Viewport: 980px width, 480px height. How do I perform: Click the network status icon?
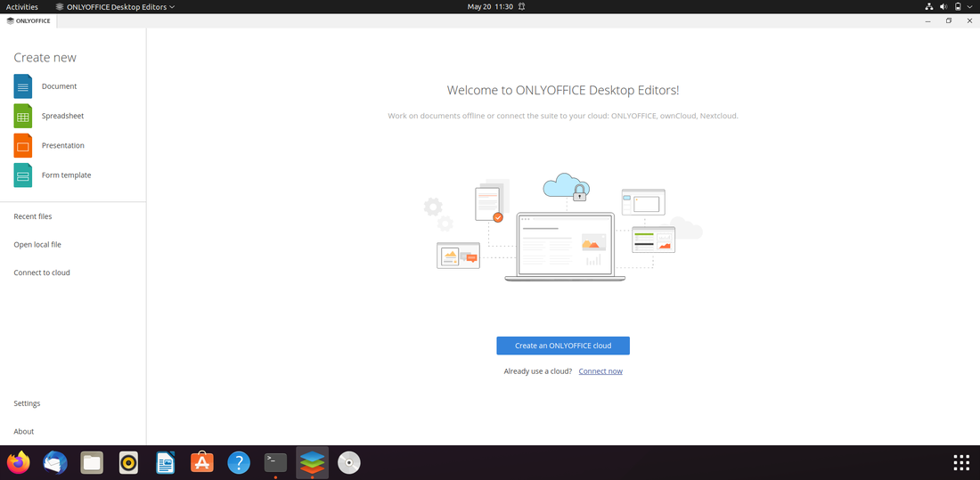[928, 6]
